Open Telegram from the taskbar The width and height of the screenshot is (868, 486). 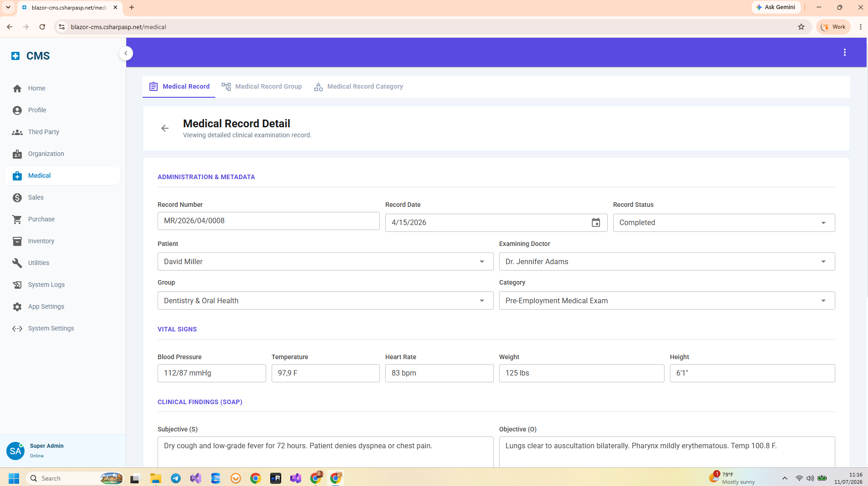(176, 478)
